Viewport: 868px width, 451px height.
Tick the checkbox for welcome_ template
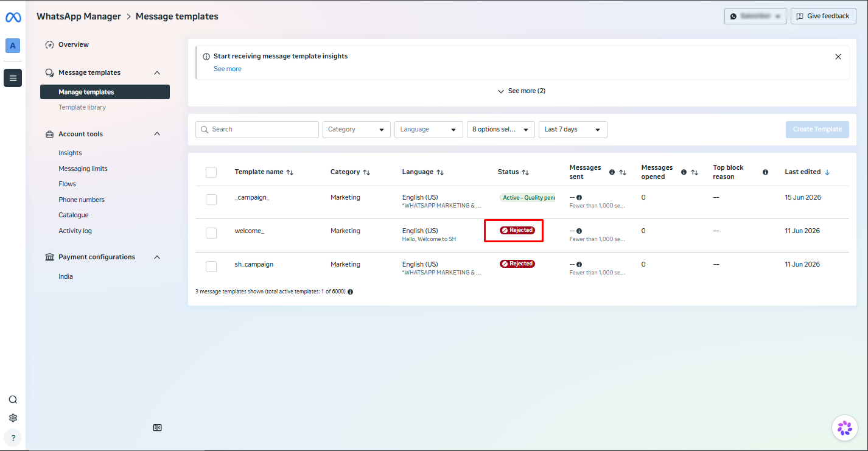coord(211,233)
